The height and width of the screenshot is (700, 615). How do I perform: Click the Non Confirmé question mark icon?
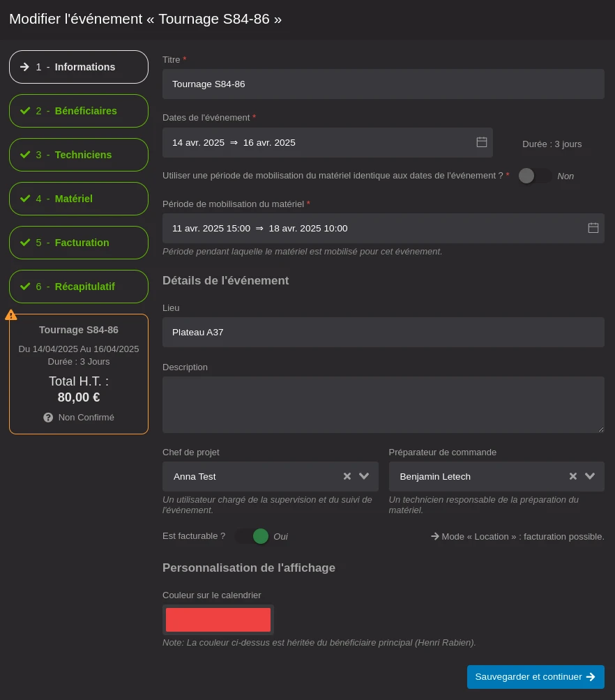pyautogui.click(x=48, y=418)
